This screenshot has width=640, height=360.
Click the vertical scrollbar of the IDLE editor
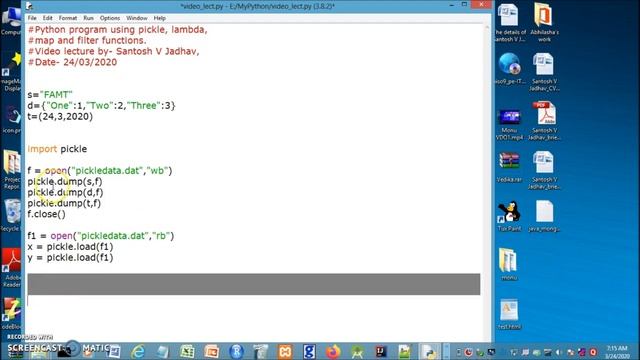(487, 182)
